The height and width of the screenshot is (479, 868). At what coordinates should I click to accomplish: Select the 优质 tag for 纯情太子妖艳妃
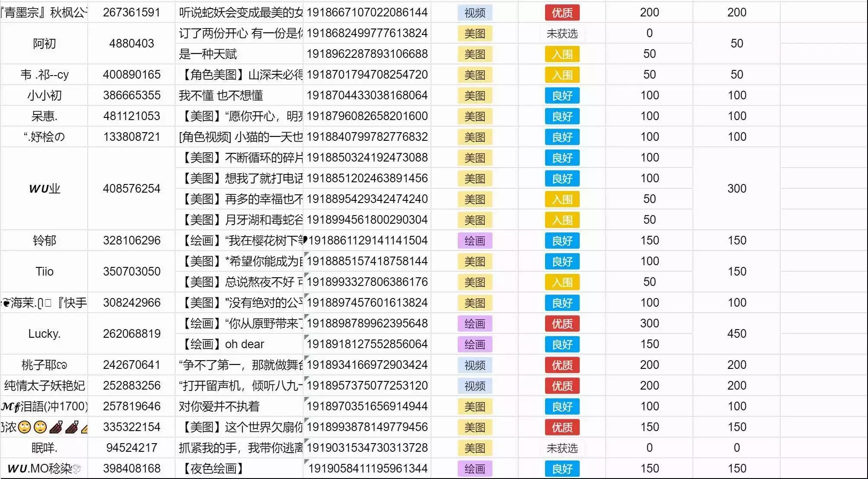click(562, 386)
